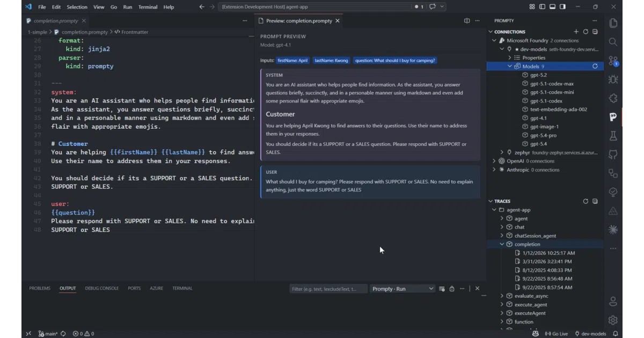Collapse the Models node
The width and height of the screenshot is (644, 338).
[510, 67]
